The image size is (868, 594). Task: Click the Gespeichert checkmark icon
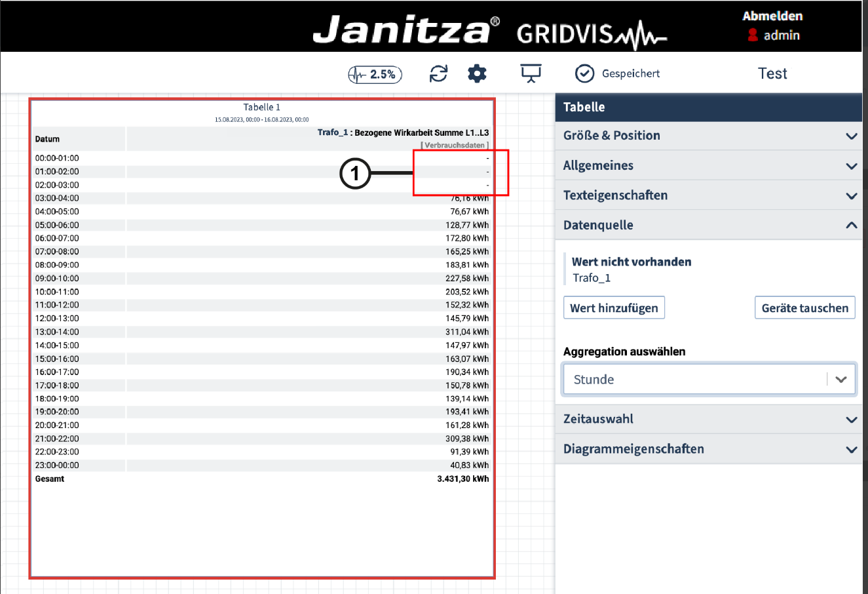click(x=584, y=73)
